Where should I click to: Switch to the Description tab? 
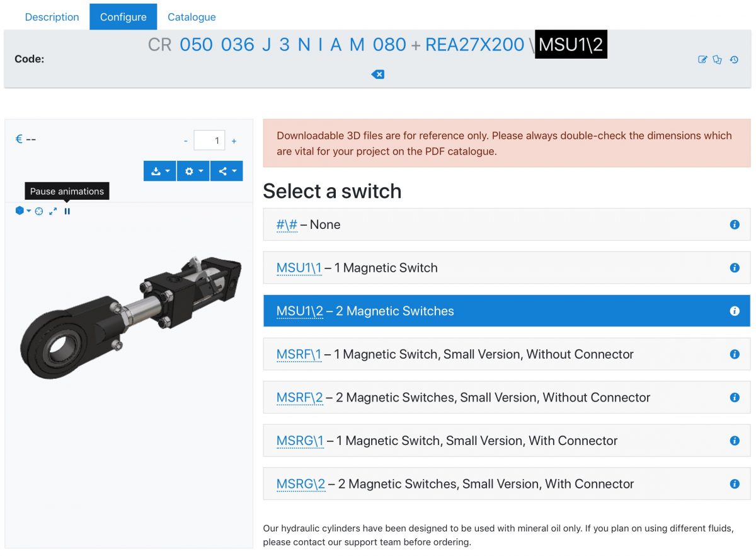(52, 17)
